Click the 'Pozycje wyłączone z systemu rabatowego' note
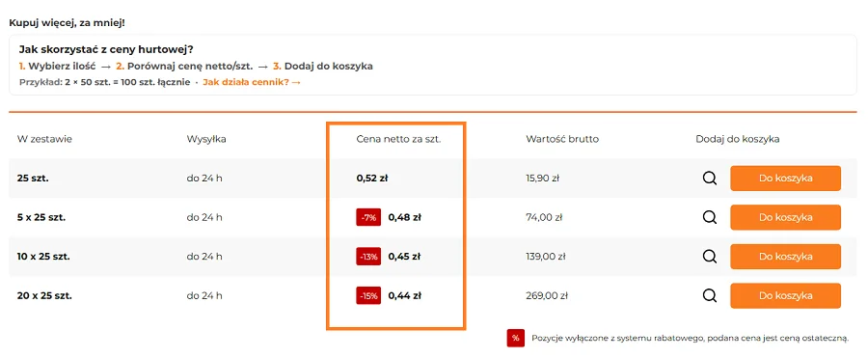Viewport: 868px width, 358px height. point(690,338)
